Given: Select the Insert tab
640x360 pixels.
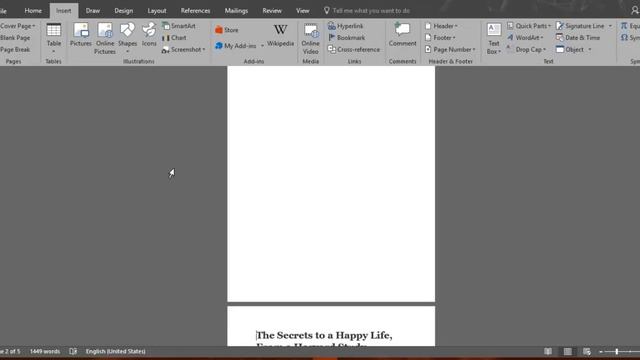Looking at the screenshot, I should (64, 11).
